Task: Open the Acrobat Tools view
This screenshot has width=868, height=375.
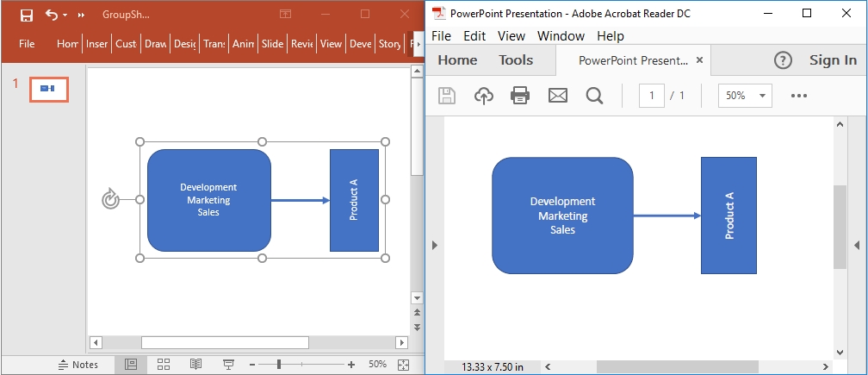Action: pyautogui.click(x=516, y=60)
